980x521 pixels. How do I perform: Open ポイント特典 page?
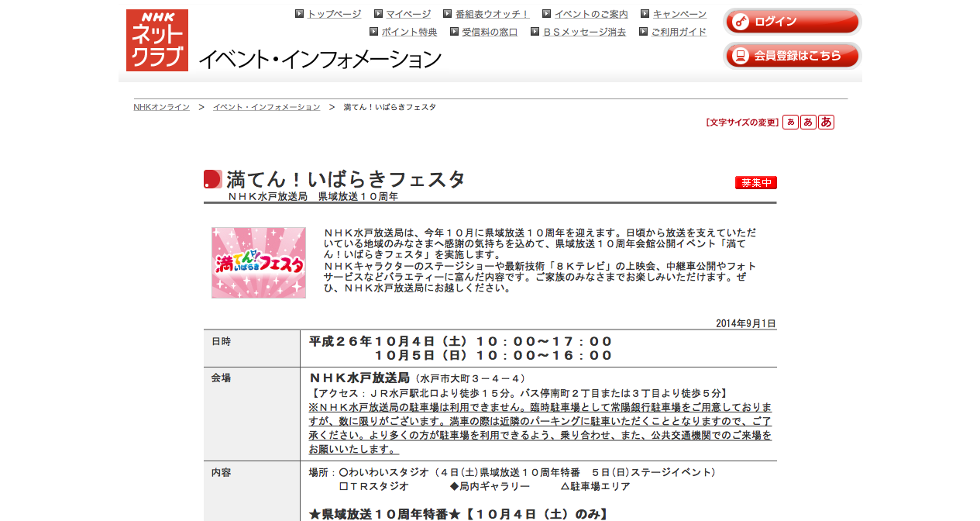[x=409, y=32]
